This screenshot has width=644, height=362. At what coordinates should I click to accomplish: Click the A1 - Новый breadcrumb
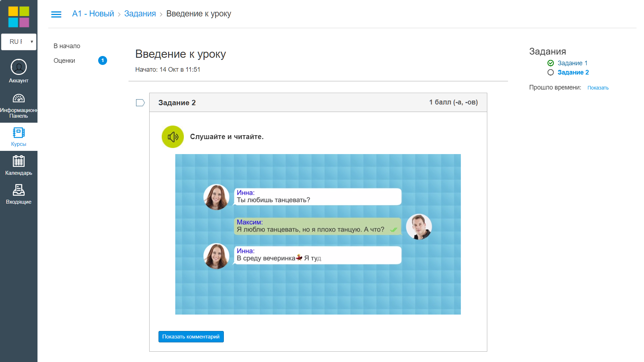point(93,14)
